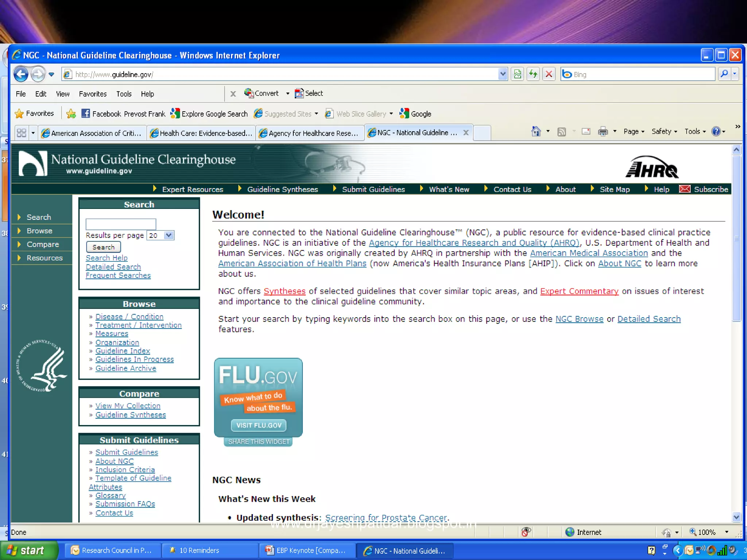Viewport: 747px width, 560px height.
Task: Open the Expert Commentary link
Action: [x=579, y=291]
